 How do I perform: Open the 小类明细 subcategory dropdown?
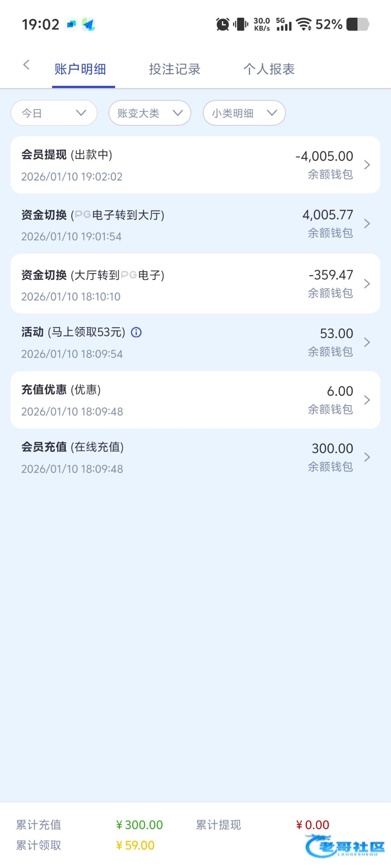tap(244, 113)
